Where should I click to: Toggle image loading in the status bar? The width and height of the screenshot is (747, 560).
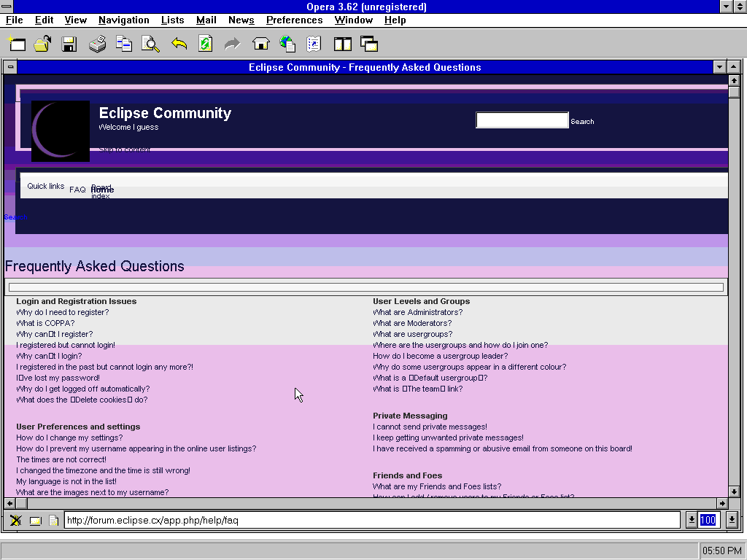point(15,520)
